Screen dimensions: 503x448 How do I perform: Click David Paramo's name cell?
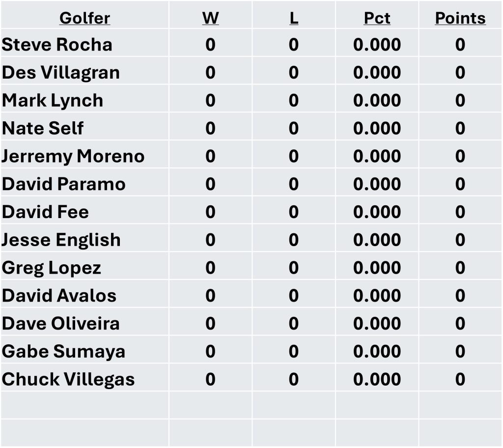64,184
